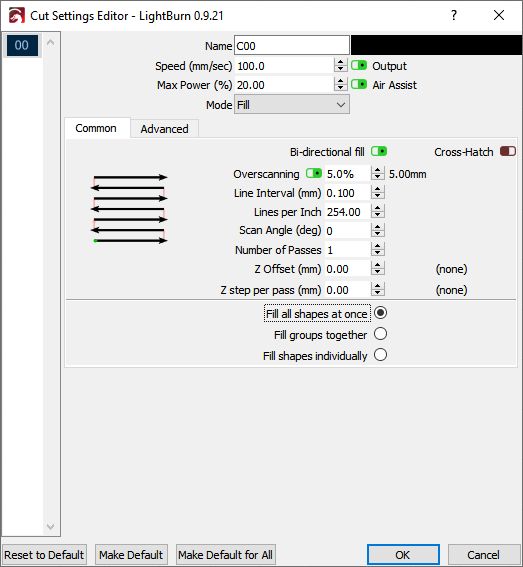Image resolution: width=523 pixels, height=567 pixels.
Task: Increase Scan Angle with the up arrow
Action: (378, 227)
